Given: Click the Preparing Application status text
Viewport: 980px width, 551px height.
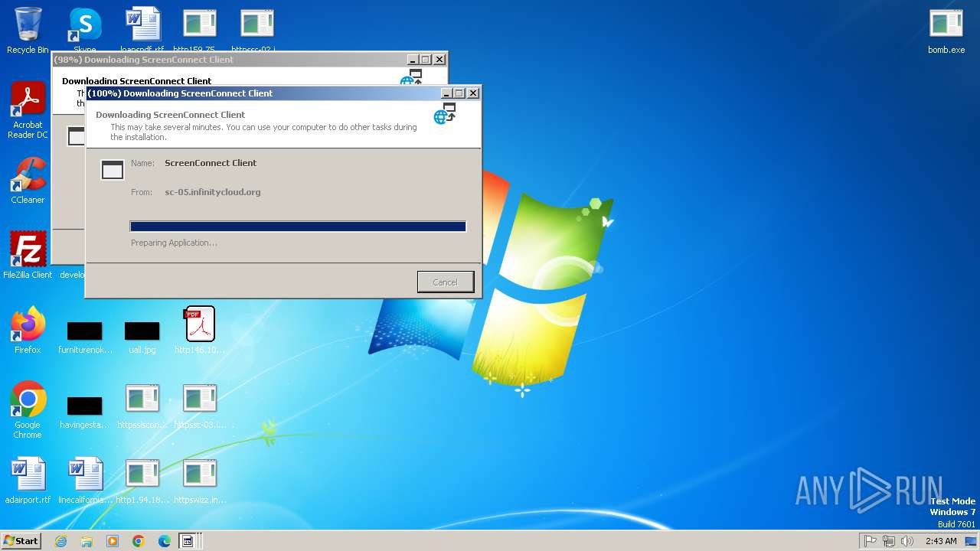Looking at the screenshot, I should (x=174, y=243).
